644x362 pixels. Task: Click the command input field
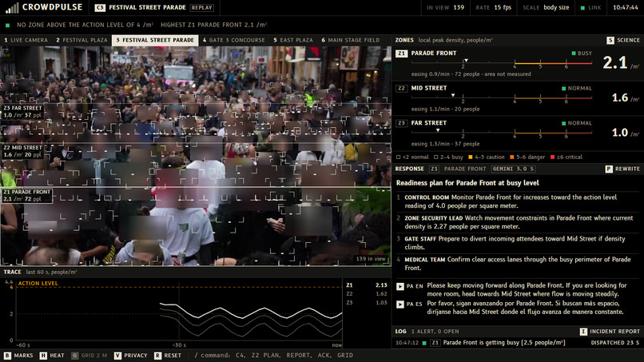[274, 356]
